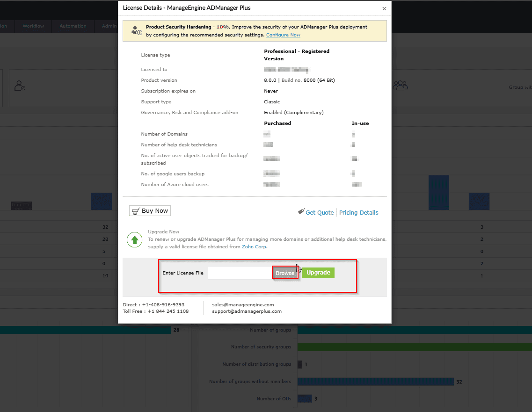The image size is (532, 412).
Task: Click the green Upgrade Now arrow icon
Action: [x=135, y=240]
